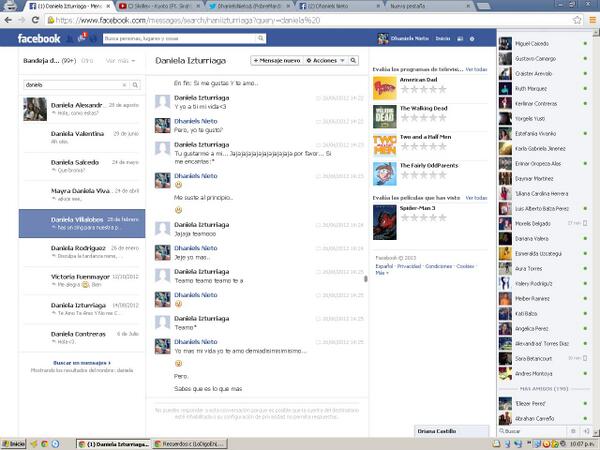Open Daniela Alexandr conversation avatar

(x=35, y=109)
